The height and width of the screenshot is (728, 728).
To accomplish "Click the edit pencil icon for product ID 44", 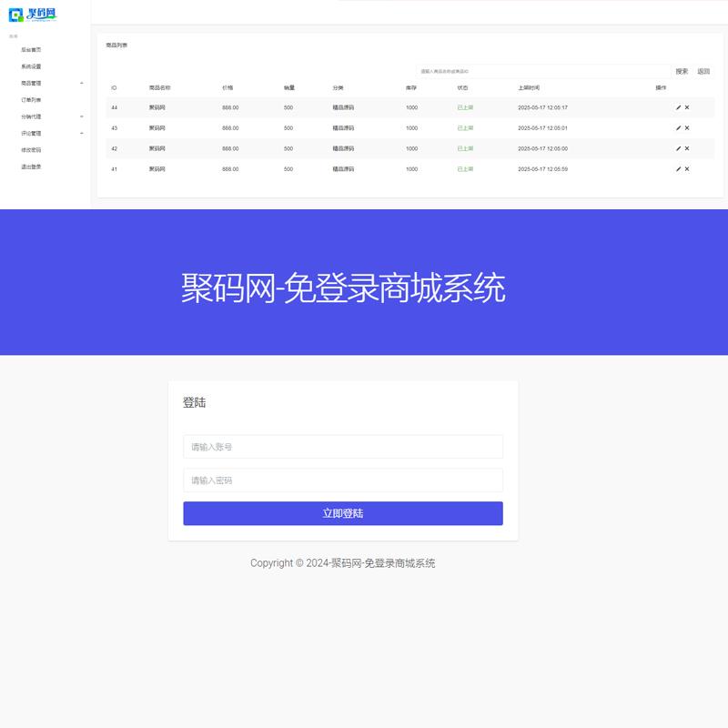I will point(678,107).
